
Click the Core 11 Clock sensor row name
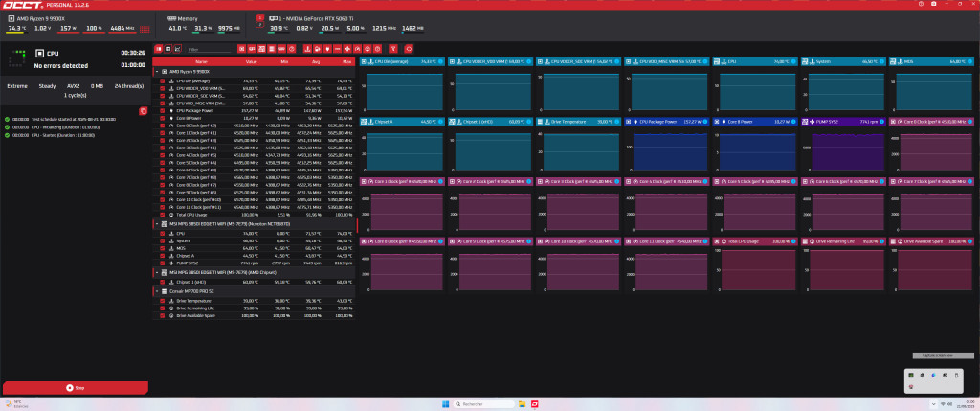point(197,206)
